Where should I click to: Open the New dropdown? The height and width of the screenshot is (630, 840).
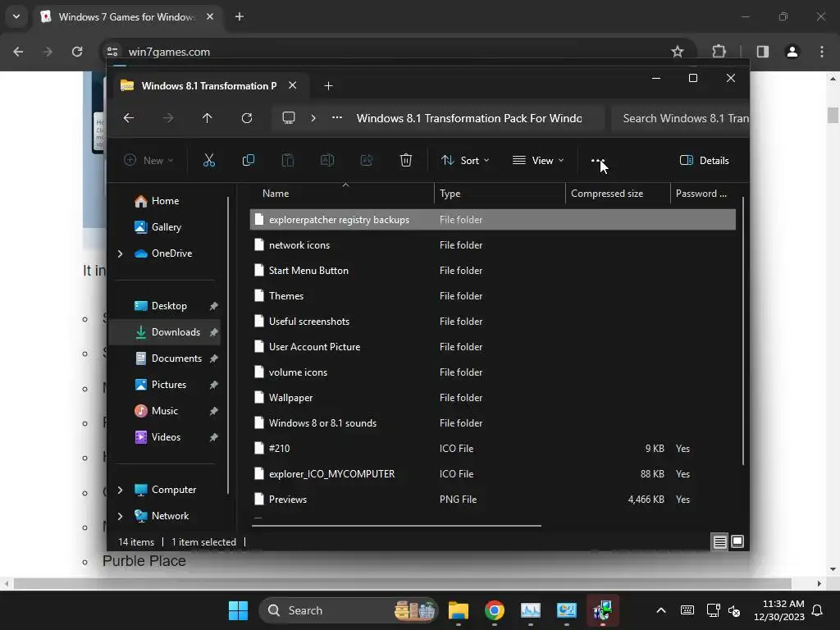click(148, 160)
